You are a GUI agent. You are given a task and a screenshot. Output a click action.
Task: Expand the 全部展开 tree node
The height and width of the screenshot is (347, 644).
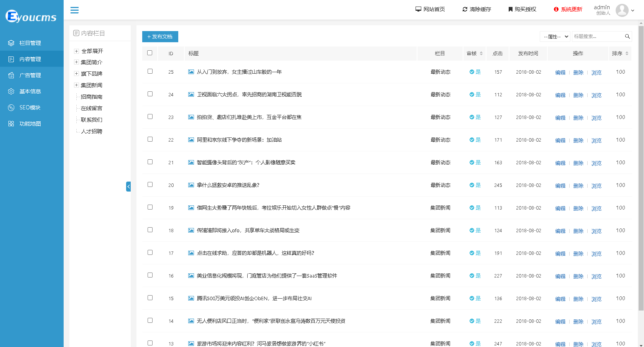pos(76,51)
